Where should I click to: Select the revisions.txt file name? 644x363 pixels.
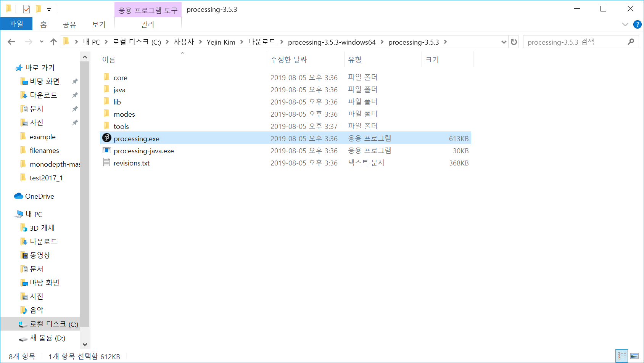point(132,163)
